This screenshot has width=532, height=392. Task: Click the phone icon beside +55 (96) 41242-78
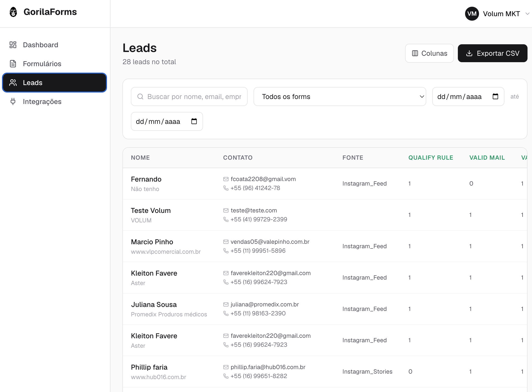coord(226,188)
